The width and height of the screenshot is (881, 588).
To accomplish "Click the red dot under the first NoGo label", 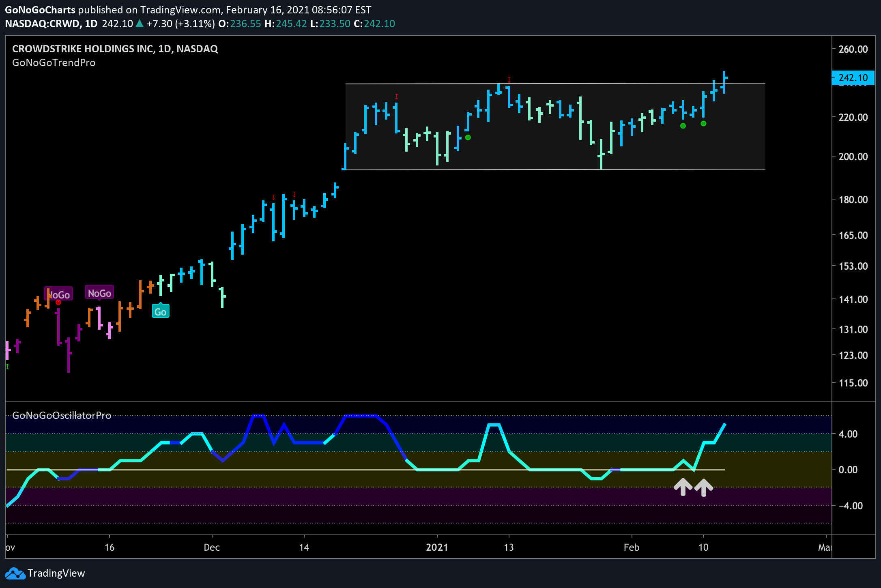I will tap(58, 302).
